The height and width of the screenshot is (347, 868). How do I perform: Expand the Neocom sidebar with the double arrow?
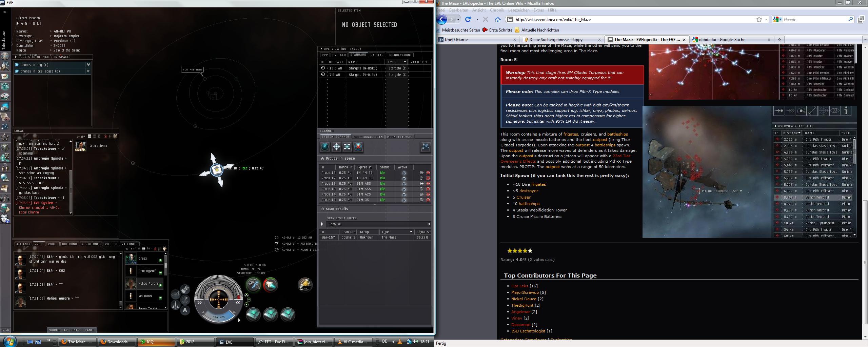[4, 12]
